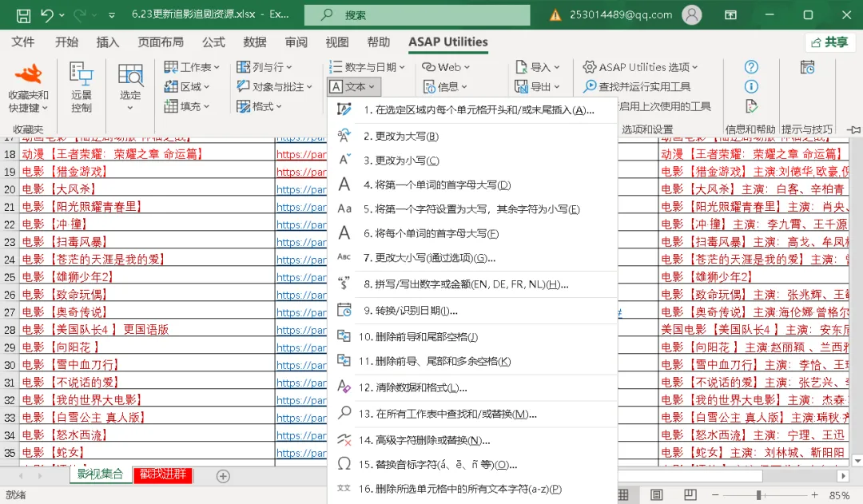Click the Save icon in title bar

pos(24,15)
